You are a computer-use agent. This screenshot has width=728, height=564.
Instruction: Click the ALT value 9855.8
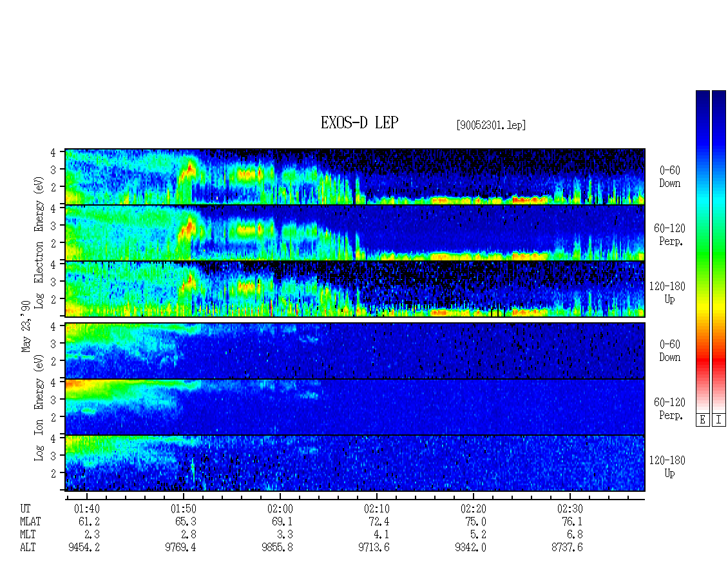(x=277, y=548)
